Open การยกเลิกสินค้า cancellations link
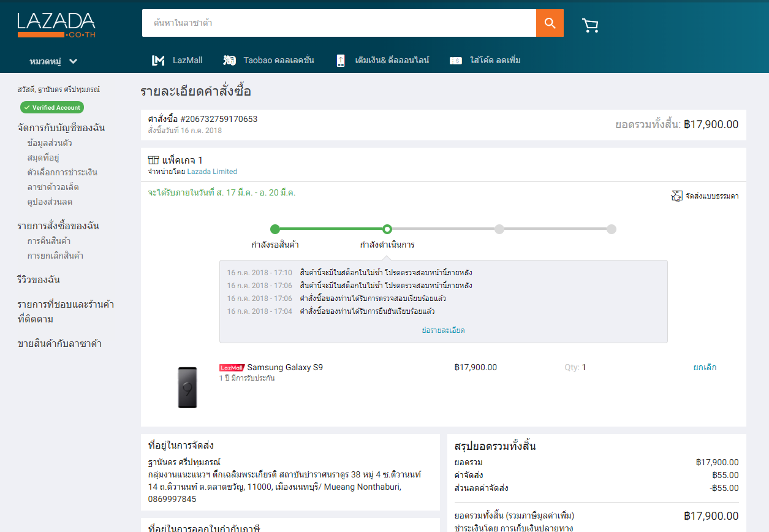769x532 pixels. (55, 256)
